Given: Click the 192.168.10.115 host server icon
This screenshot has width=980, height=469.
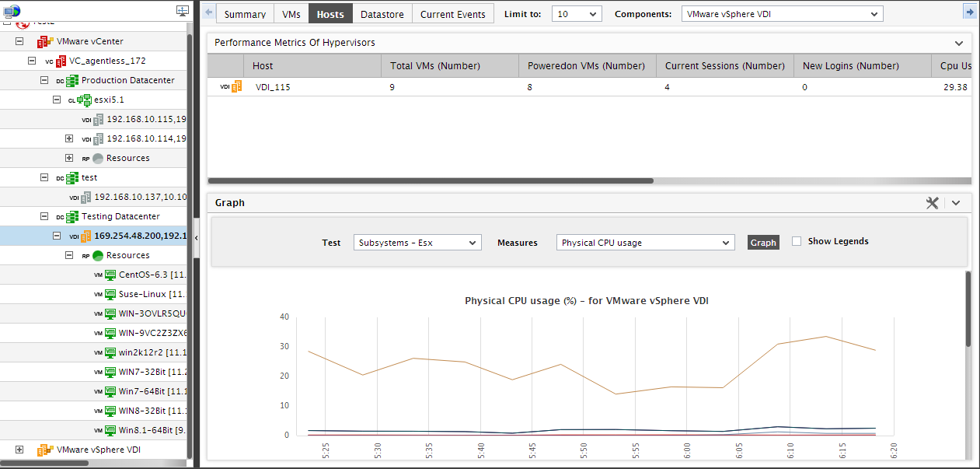Looking at the screenshot, I should tap(98, 119).
